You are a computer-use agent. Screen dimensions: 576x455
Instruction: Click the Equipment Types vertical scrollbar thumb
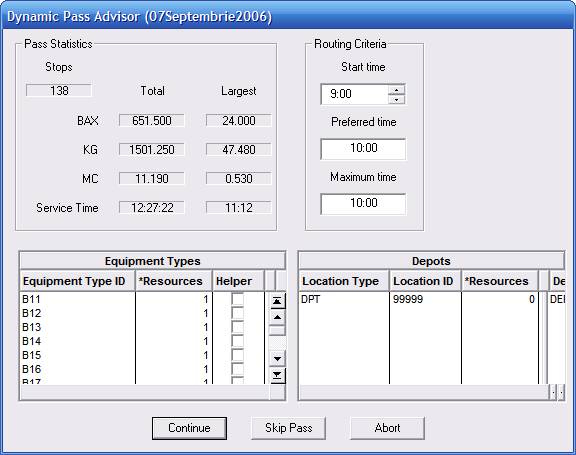click(x=277, y=330)
